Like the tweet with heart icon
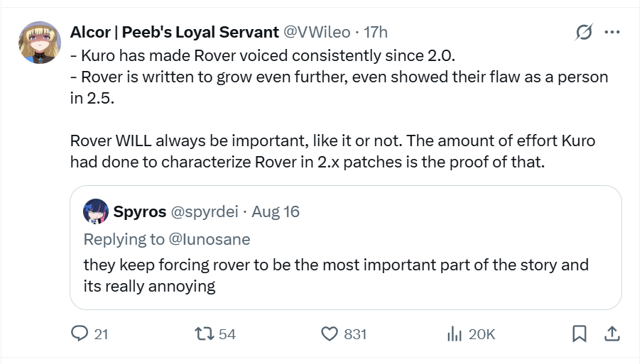Screen dimensions: 642x364 point(329,333)
